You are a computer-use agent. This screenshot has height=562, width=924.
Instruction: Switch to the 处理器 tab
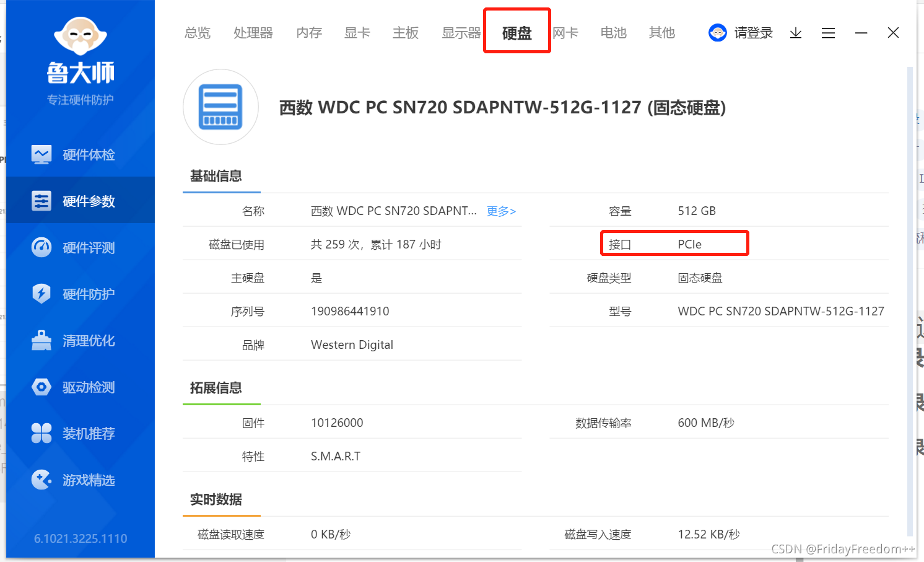(253, 33)
